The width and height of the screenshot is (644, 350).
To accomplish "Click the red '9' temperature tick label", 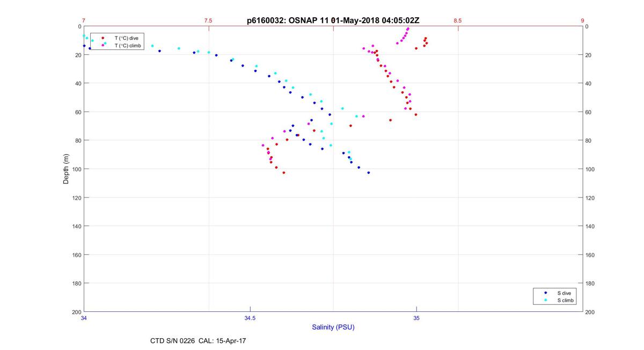I will click(x=582, y=21).
